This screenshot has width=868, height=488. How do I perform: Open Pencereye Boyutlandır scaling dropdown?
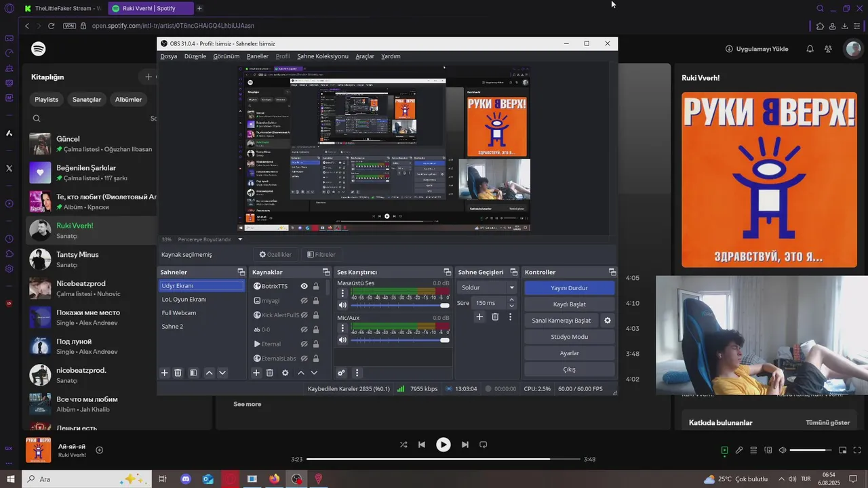[x=210, y=239]
